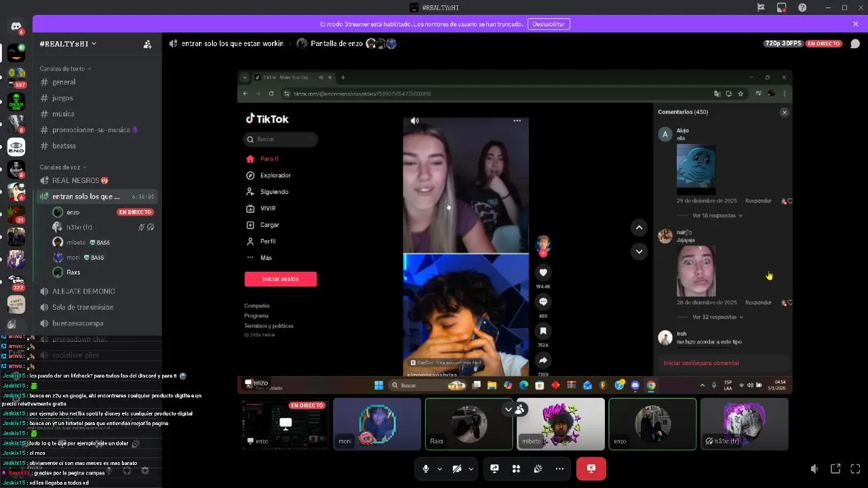Collapse the Canales de texto category
This screenshot has height=488, width=868.
pos(65,68)
